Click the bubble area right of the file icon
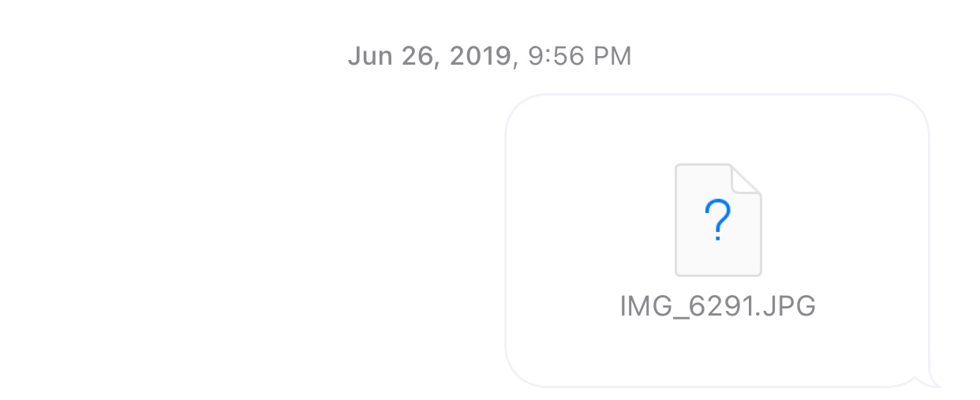Viewport: 980px width, 400px height. 845,220
